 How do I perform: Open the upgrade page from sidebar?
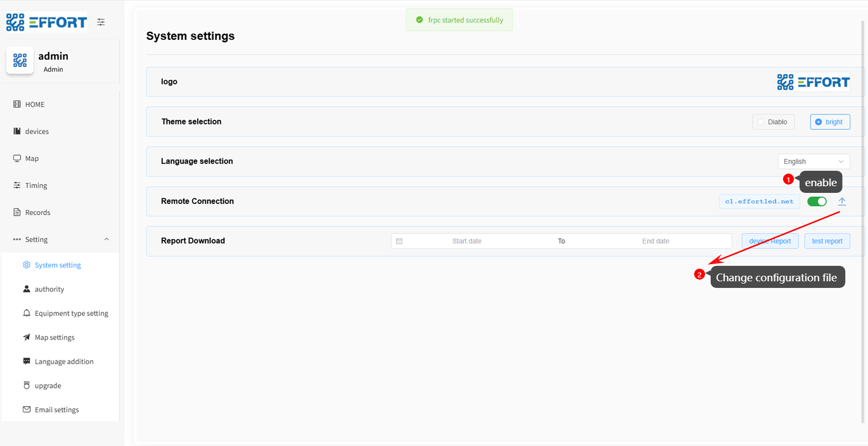47,386
